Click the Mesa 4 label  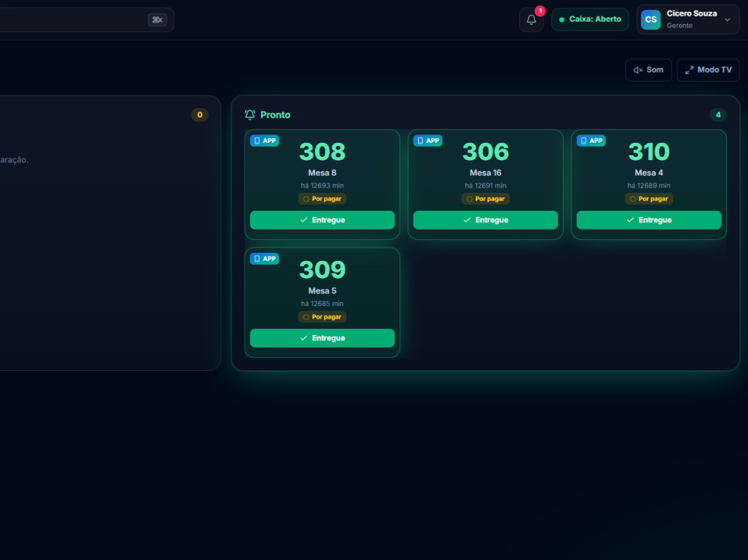pyautogui.click(x=649, y=173)
